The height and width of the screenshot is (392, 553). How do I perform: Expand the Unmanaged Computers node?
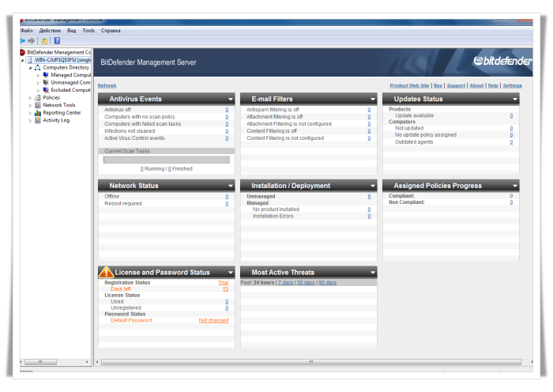pyautogui.click(x=38, y=83)
